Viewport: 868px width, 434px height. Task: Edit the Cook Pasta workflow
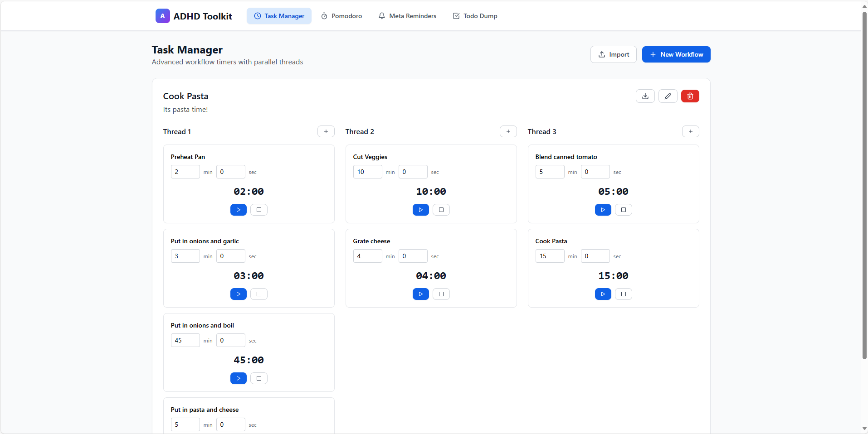click(x=668, y=96)
